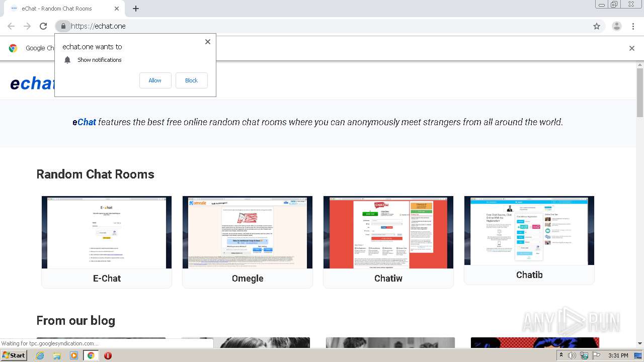Viewport: 644px width, 362px height.
Task: Open the Windows Start menu
Action: [14, 355]
